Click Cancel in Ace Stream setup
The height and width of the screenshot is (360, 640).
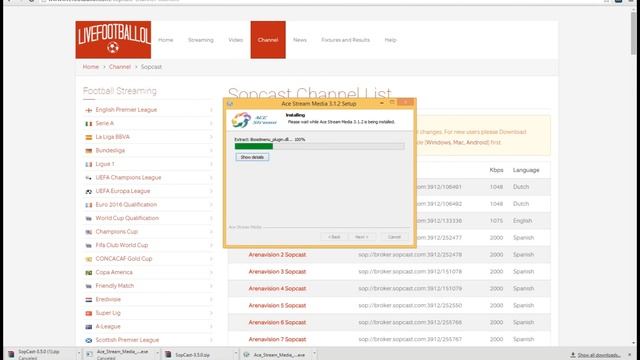point(394,237)
